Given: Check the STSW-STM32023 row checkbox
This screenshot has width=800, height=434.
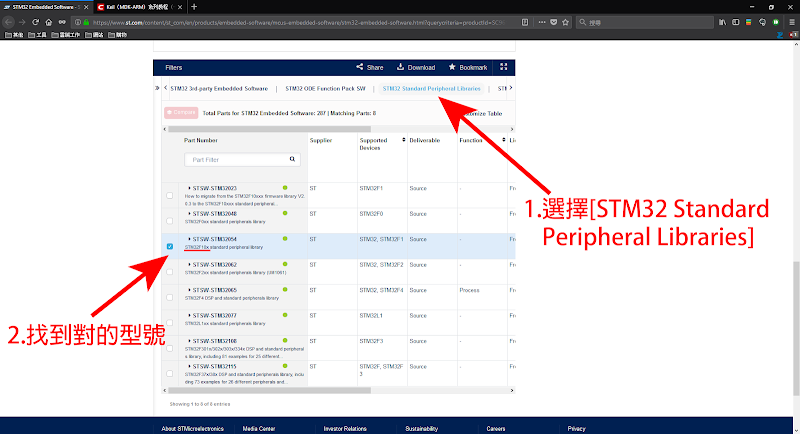Looking at the screenshot, I should pyautogui.click(x=169, y=195).
